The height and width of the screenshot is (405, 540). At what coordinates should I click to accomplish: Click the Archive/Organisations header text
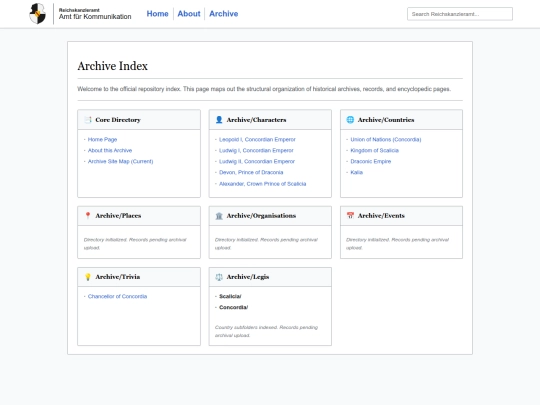coord(261,216)
